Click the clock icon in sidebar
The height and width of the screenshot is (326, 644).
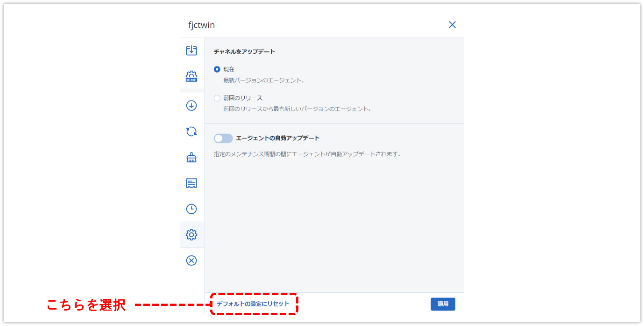191,209
